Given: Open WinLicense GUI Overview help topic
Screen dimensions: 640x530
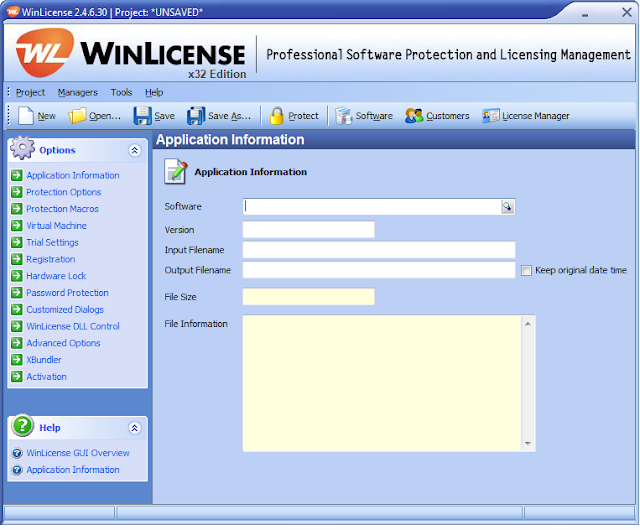Looking at the screenshot, I should (x=78, y=453).
